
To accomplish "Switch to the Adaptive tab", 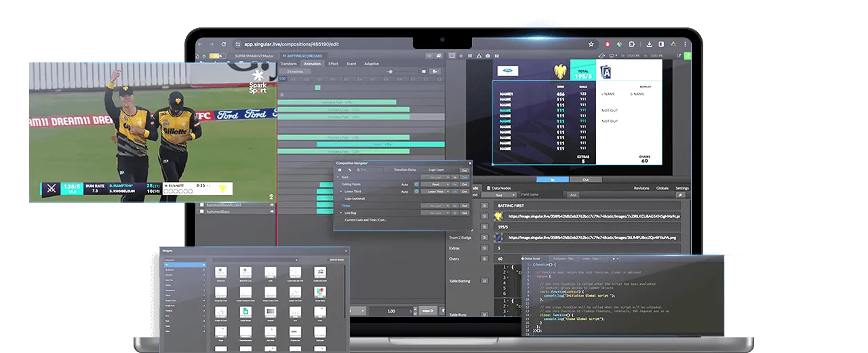I will [x=372, y=64].
